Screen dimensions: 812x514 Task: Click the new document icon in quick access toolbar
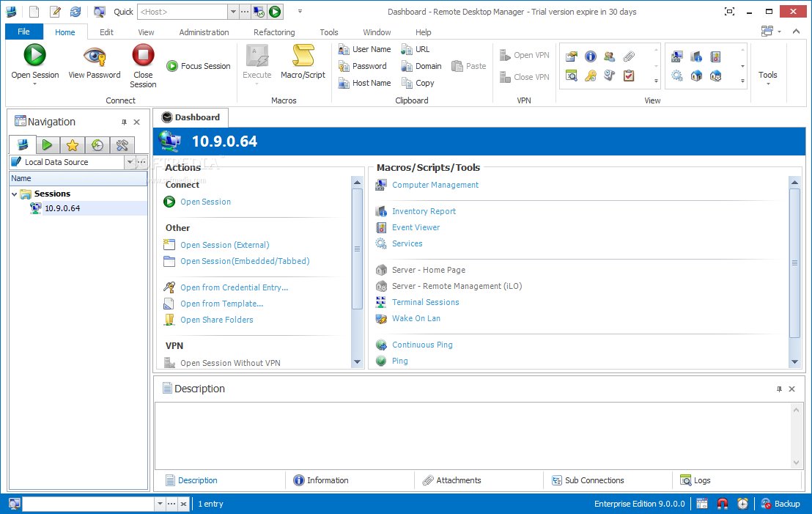pos(34,12)
